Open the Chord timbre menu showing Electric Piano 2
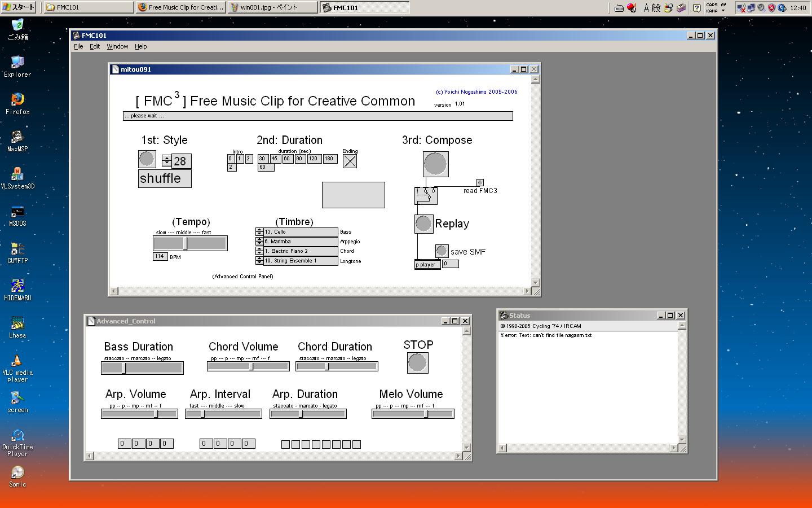Viewport: 812px width, 508px height. [x=297, y=251]
